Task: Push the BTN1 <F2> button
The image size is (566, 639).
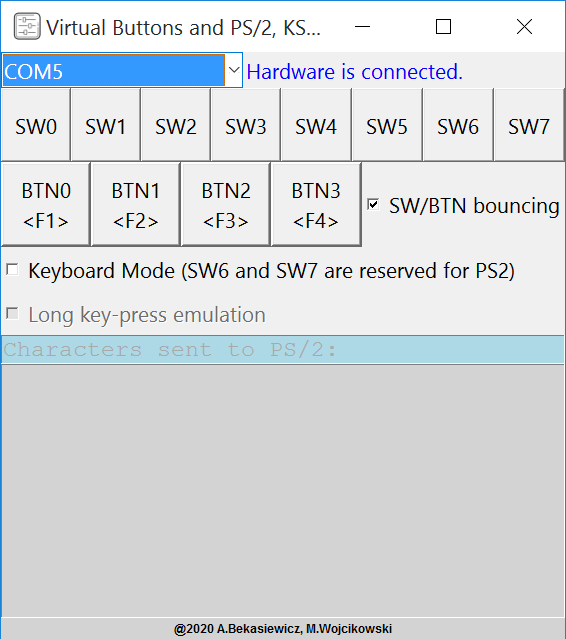Action: pyautogui.click(x=136, y=205)
